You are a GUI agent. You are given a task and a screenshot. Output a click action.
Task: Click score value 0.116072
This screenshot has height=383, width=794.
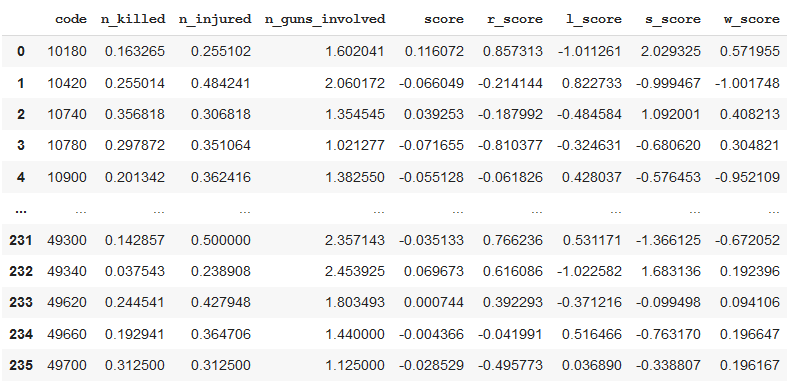434,51
